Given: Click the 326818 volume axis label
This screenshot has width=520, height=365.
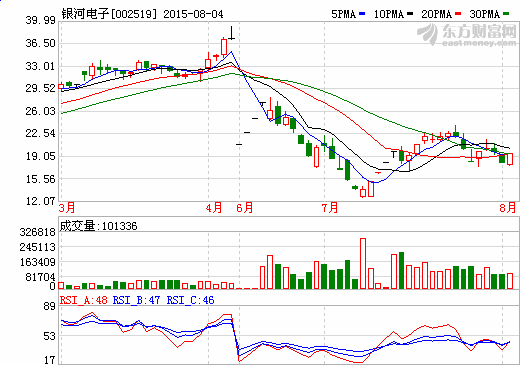Looking at the screenshot, I should point(37,232).
